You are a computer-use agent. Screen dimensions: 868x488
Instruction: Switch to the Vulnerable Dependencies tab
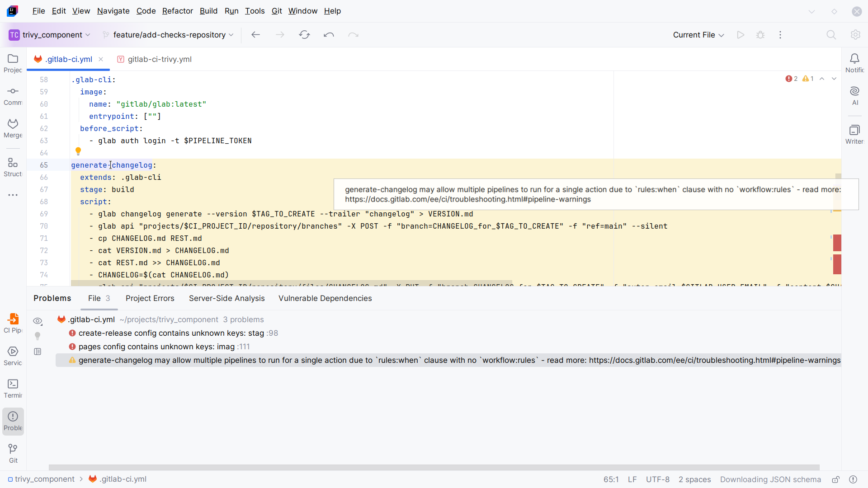click(325, 298)
